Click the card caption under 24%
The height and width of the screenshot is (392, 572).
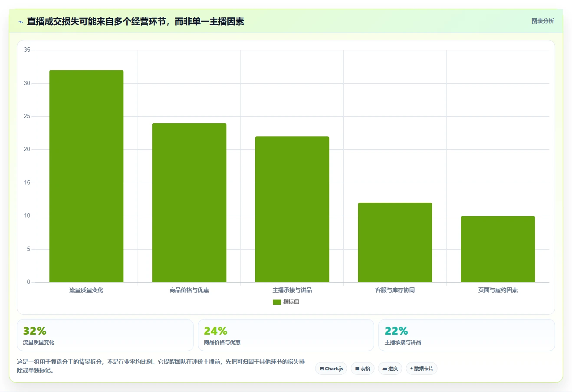coord(222,343)
